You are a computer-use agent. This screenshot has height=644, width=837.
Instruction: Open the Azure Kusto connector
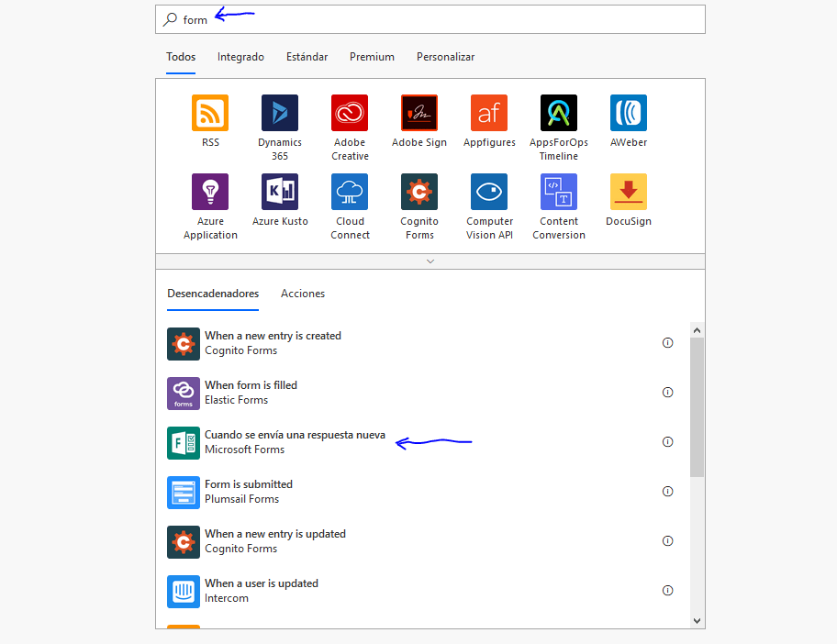click(280, 192)
